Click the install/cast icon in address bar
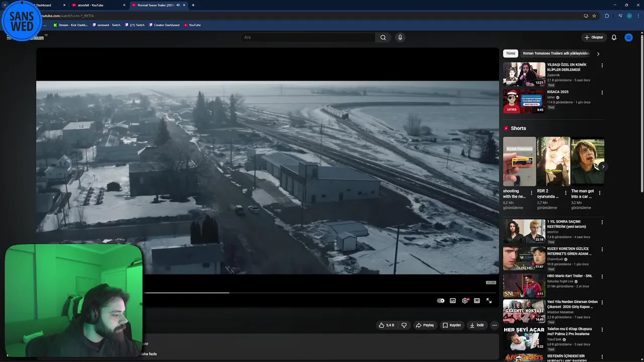 click(x=586, y=16)
